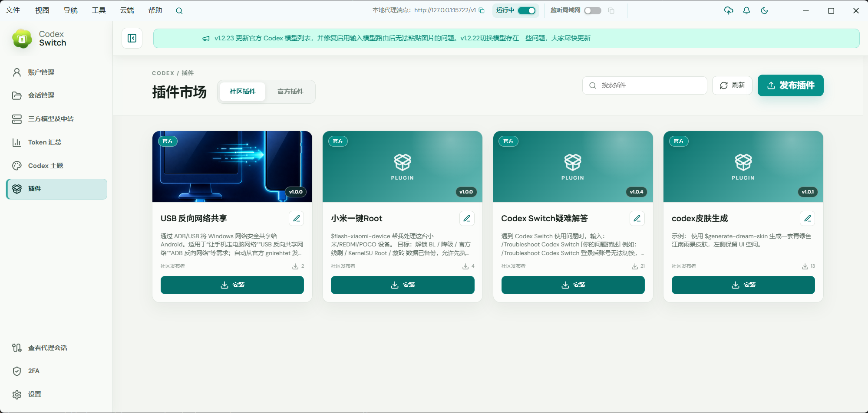Click the local proxy endpoint address text
The height and width of the screenshot is (413, 868).
(x=445, y=10)
